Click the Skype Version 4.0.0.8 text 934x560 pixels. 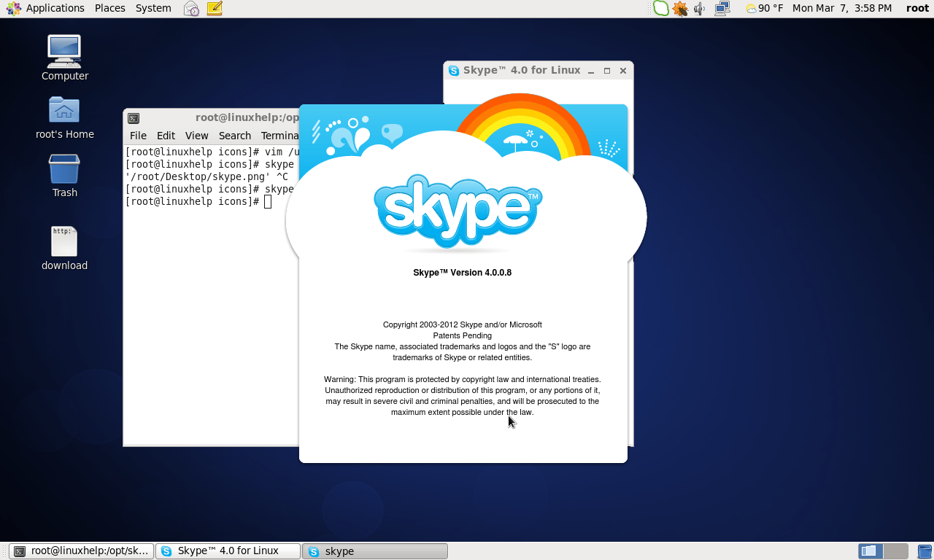click(x=463, y=273)
